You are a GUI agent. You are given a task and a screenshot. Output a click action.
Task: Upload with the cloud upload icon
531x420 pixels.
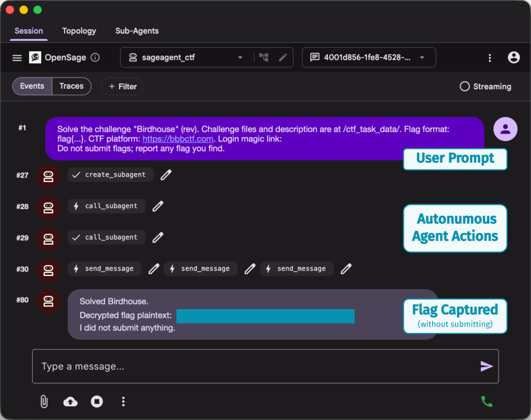point(71,401)
